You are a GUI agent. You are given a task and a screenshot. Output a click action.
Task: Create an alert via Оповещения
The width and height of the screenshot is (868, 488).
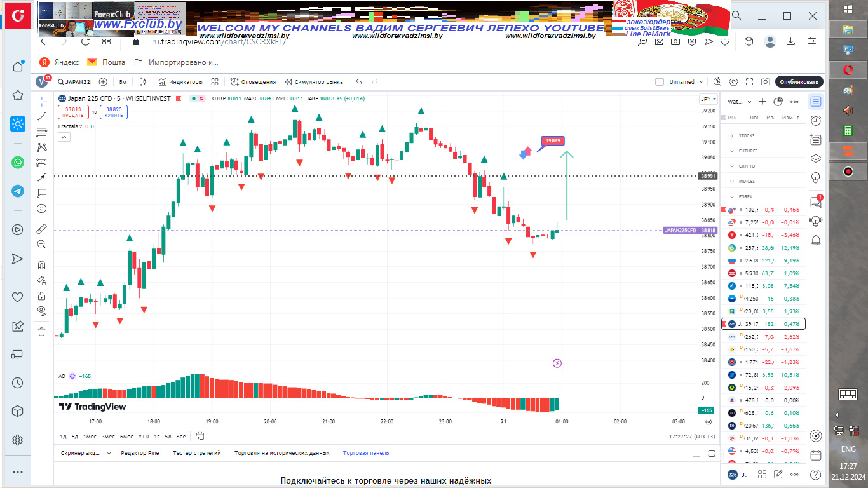pos(253,82)
